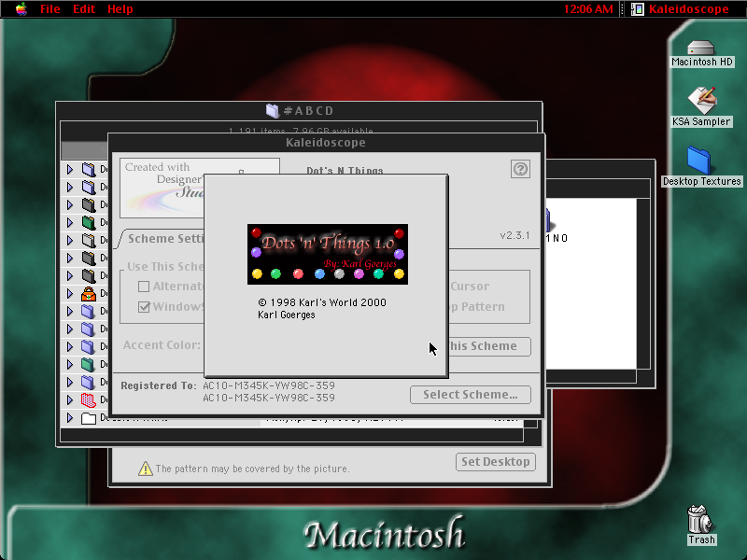
Task: Click the red dotted folder icon in #ABCD list
Action: coord(89,400)
